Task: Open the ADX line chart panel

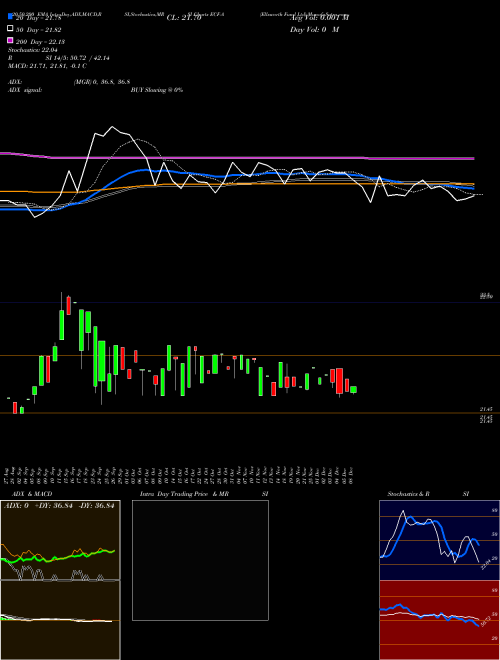Action: click(60, 540)
